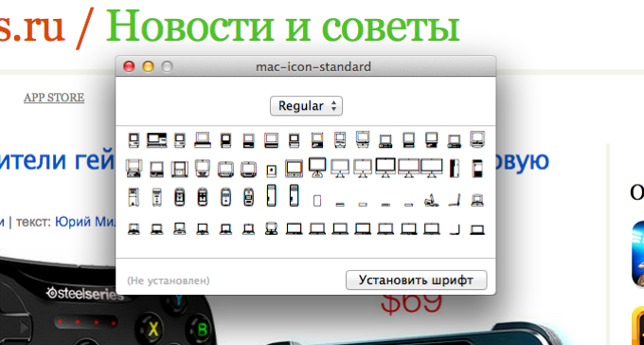Screen dimensions: 644x345
Task: Open the app icon thumbnail at right edge
Action: tap(637, 254)
